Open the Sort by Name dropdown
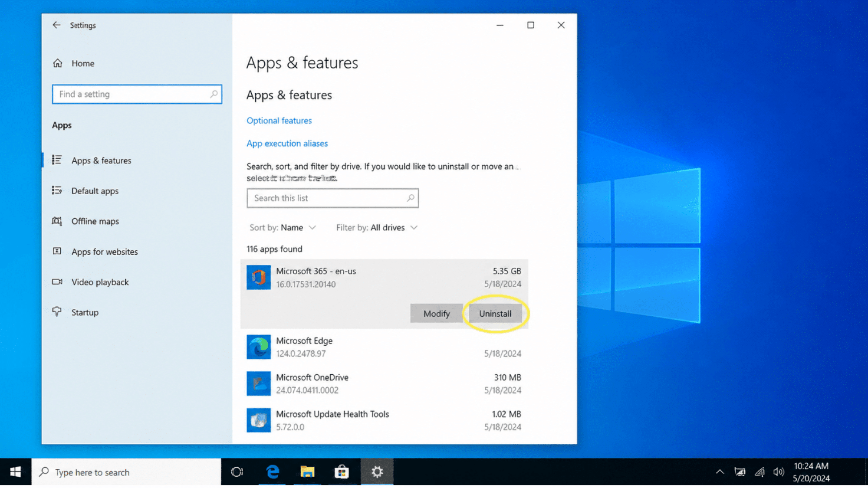Image resolution: width=868 pixels, height=488 pixels. pos(283,228)
